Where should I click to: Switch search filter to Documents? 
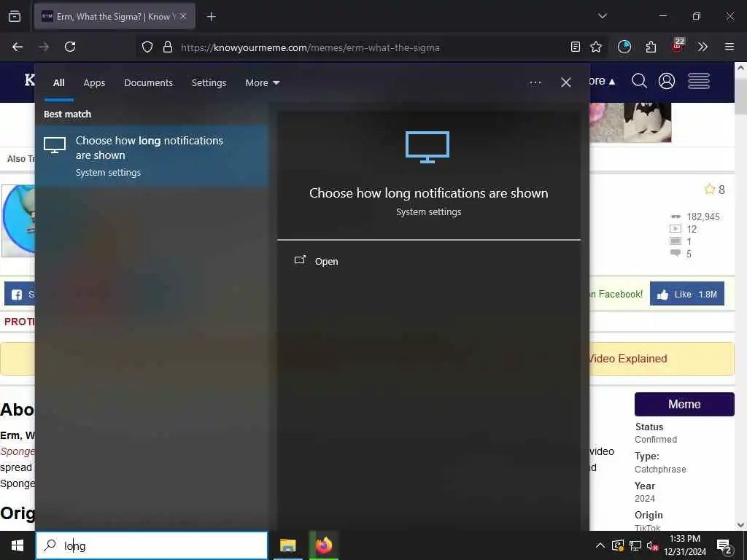[x=149, y=83]
